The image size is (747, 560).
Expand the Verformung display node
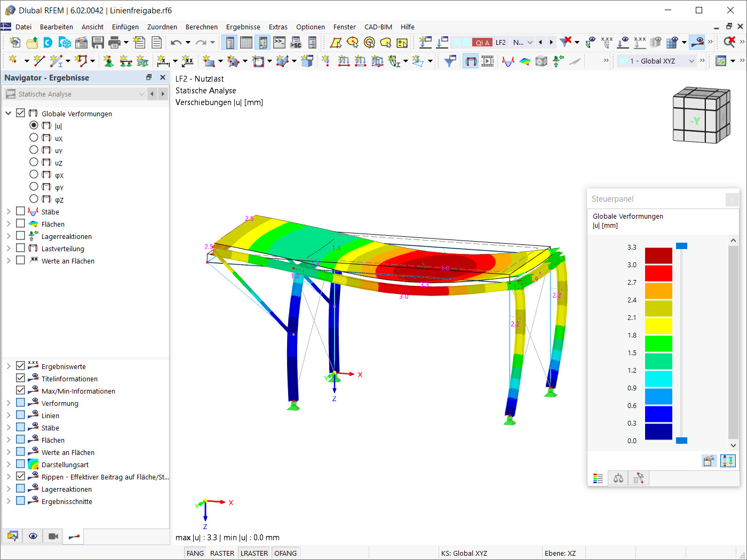[x=9, y=403]
